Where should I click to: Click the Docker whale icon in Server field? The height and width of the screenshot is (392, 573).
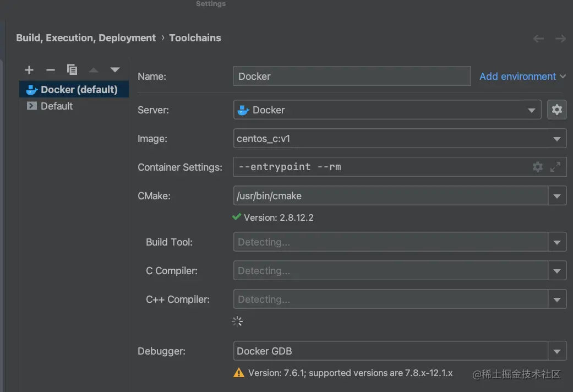point(243,110)
